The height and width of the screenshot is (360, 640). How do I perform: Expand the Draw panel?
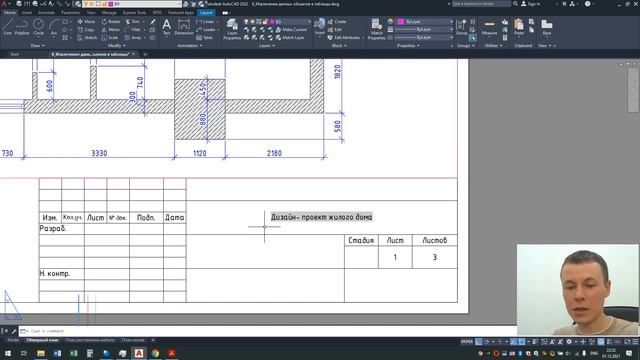coord(38,46)
